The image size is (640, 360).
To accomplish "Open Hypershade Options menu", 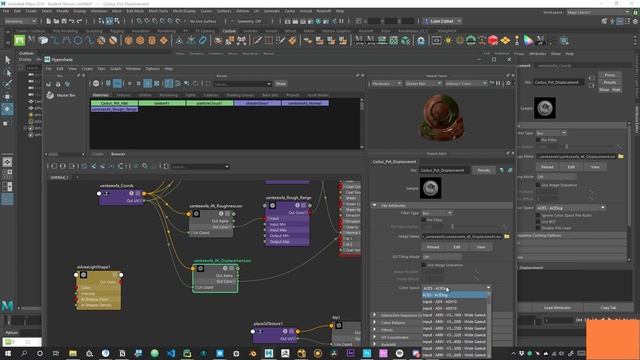I will pyautogui.click(x=153, y=69).
